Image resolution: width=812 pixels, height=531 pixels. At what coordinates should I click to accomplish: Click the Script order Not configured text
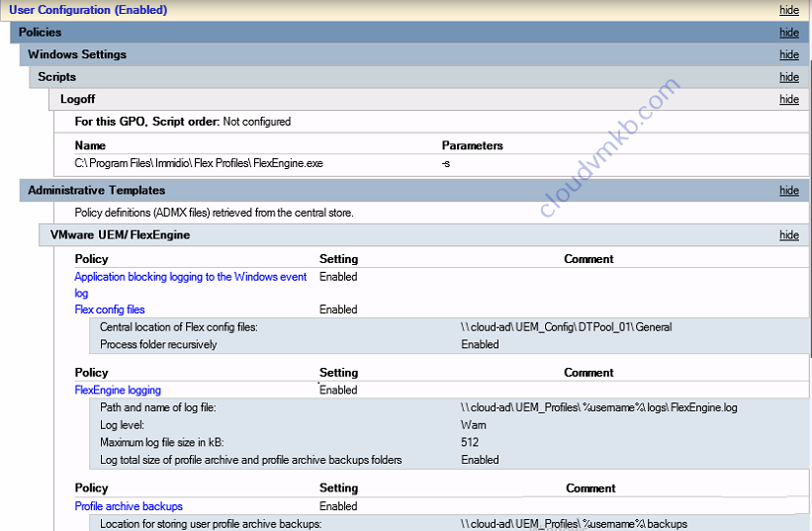coord(183,122)
